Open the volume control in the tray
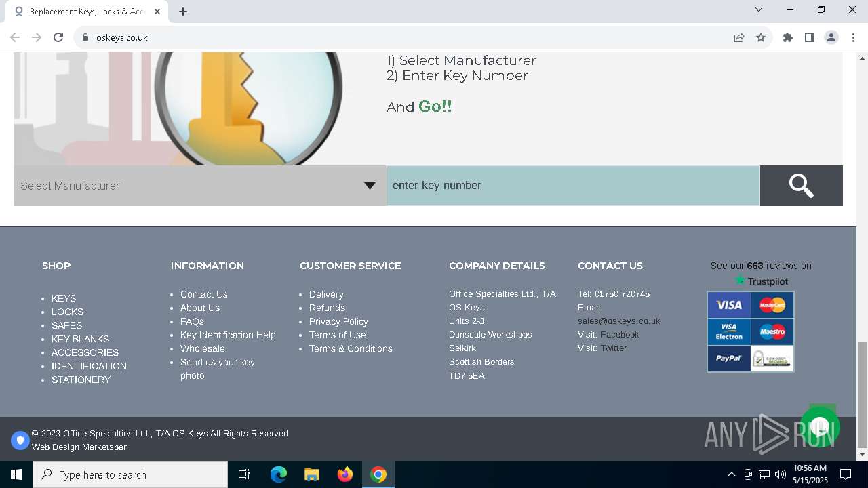Image resolution: width=868 pixels, height=488 pixels. point(780,474)
